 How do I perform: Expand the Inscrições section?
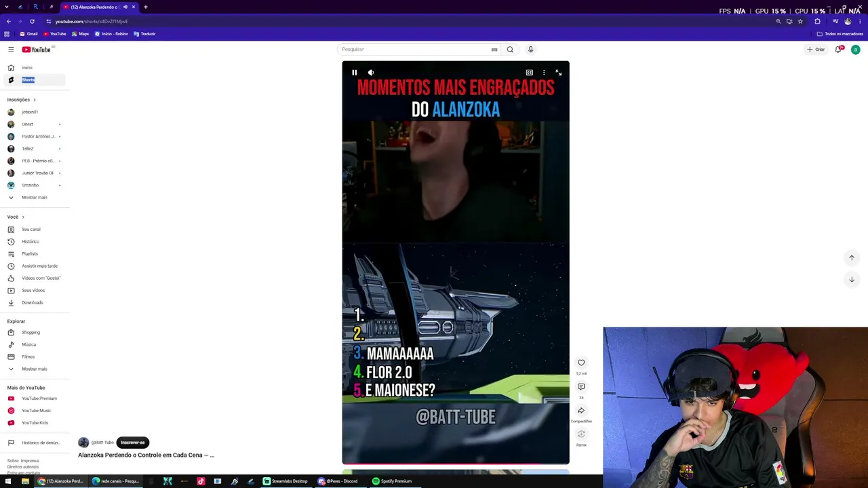point(22,100)
